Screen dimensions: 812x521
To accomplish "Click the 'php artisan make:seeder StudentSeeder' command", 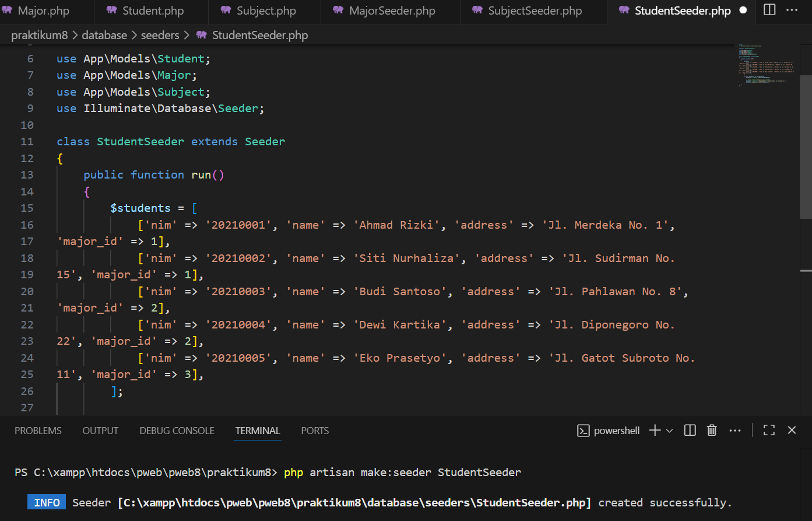I will point(402,473).
